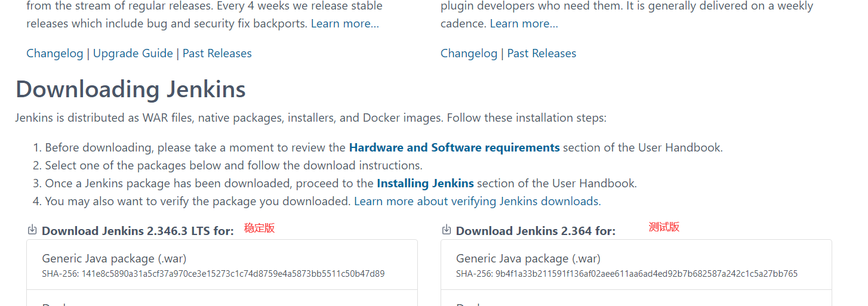The height and width of the screenshot is (306, 868).
Task: Open the Installing Jenkins link
Action: pyautogui.click(x=426, y=183)
